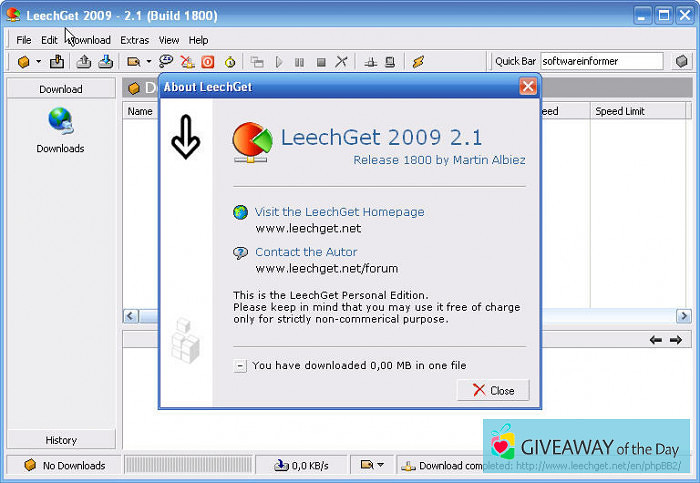The height and width of the screenshot is (483, 700).
Task: Click the question bubble icon beside Contact
Action: coord(240,253)
